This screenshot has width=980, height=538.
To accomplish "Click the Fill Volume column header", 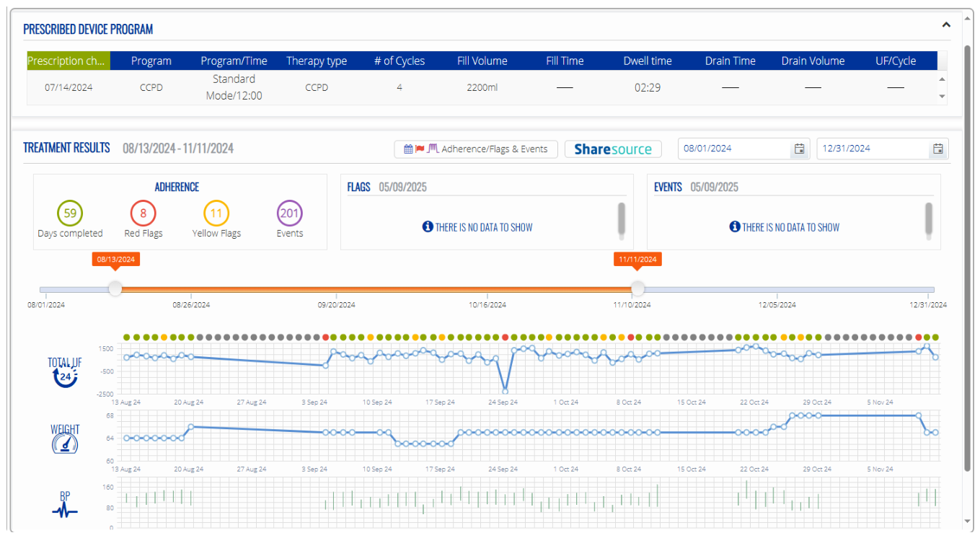I will click(x=482, y=61).
